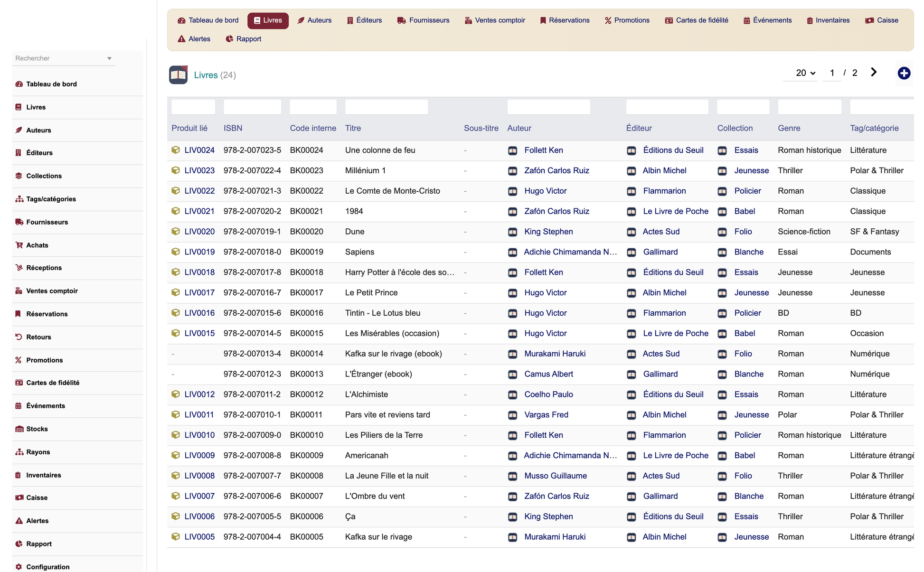Open the Ventes comptoir top tab

coord(495,20)
